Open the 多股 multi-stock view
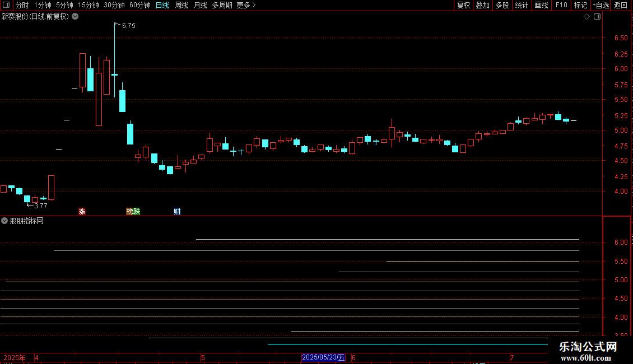This screenshot has width=633, height=364. click(502, 5)
